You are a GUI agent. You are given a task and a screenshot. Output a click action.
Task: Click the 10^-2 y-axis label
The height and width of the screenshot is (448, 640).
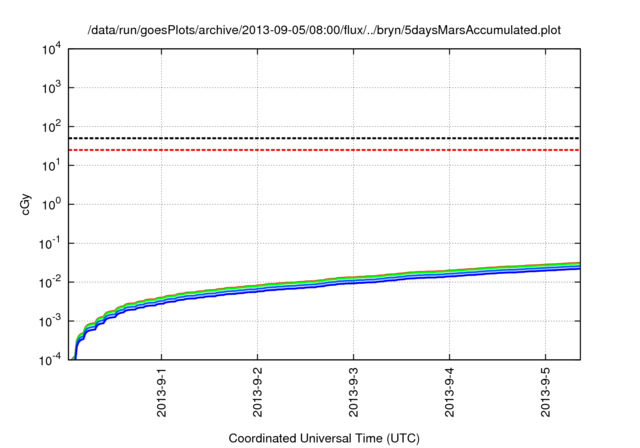click(x=50, y=282)
